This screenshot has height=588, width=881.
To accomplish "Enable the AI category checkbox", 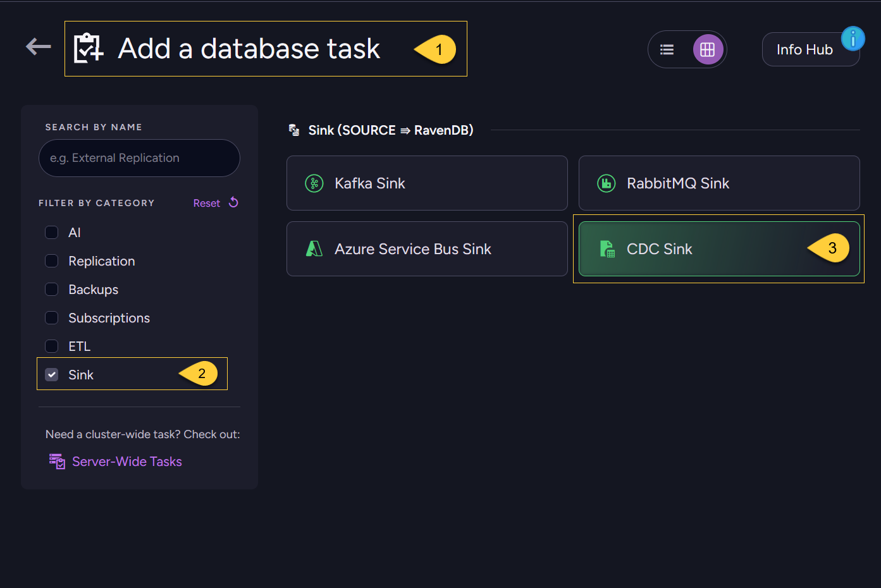I will (52, 233).
